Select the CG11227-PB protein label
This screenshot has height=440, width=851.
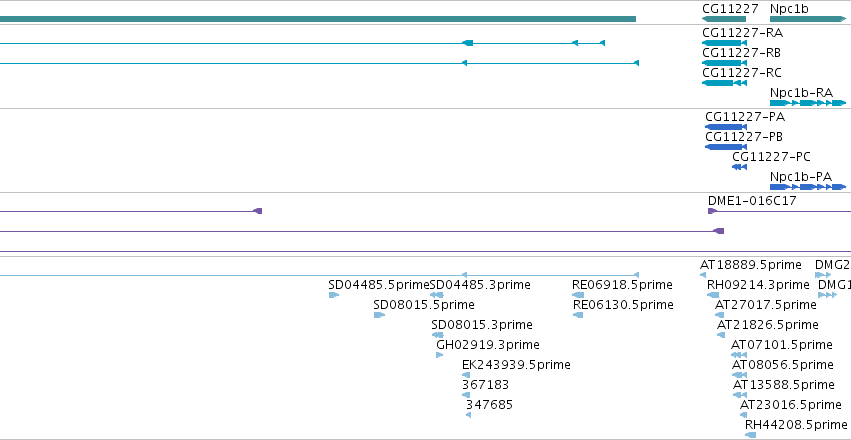pyautogui.click(x=744, y=137)
